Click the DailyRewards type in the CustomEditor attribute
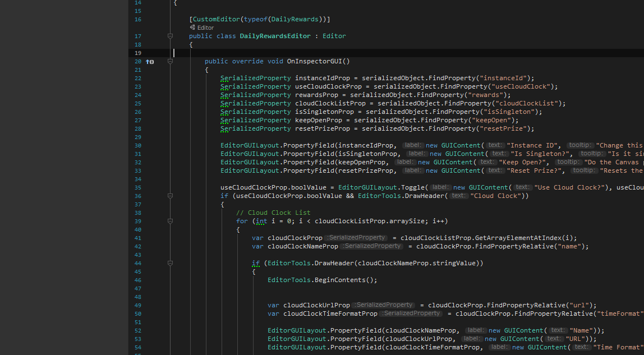The width and height of the screenshot is (644, 355). pos(295,19)
